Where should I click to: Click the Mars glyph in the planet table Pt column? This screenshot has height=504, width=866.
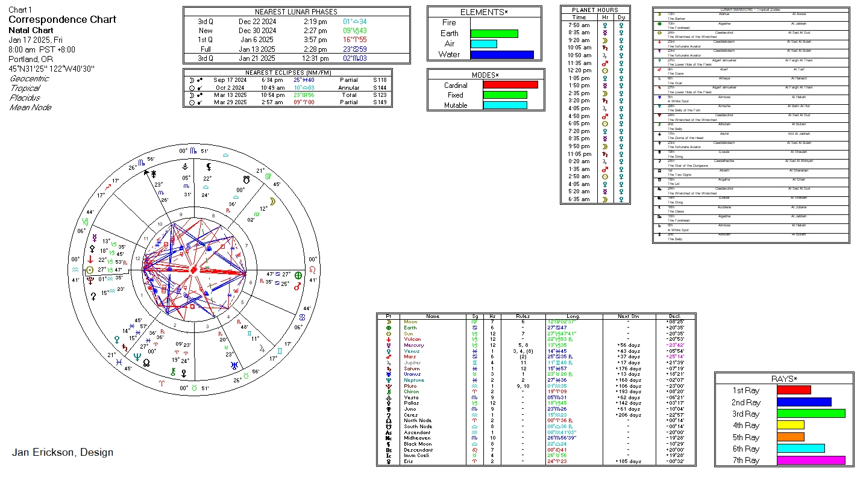point(389,357)
